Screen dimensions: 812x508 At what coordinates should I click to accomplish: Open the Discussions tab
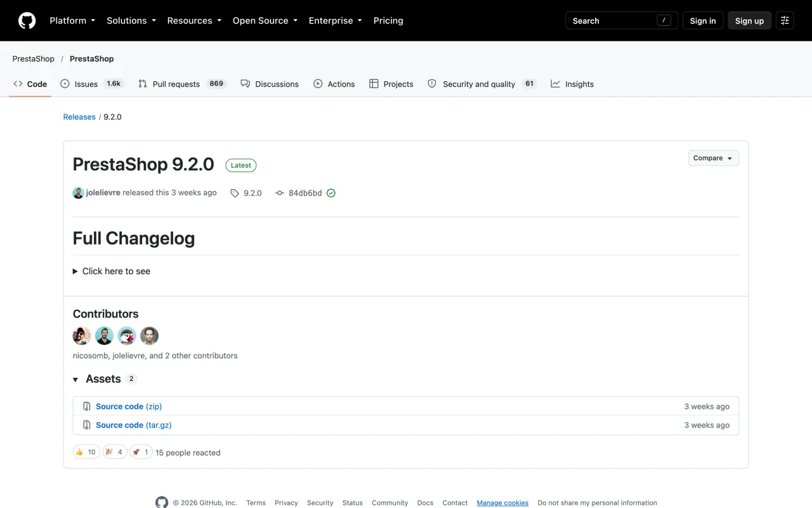click(270, 84)
